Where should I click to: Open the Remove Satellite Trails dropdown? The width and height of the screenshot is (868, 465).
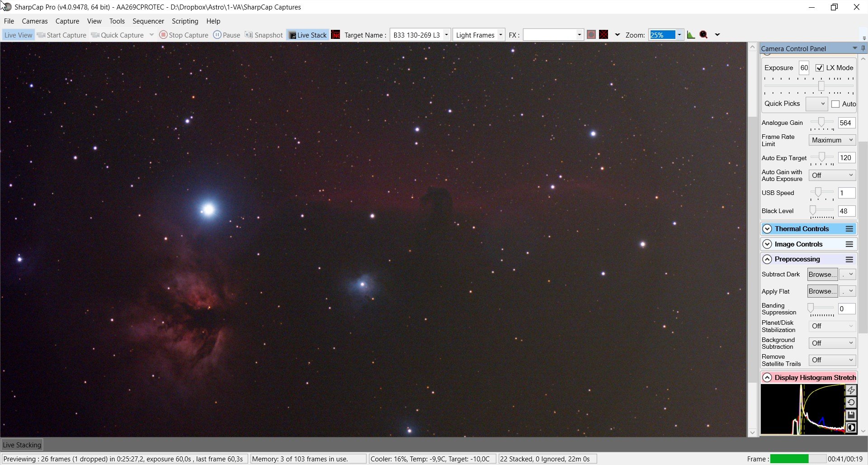(x=832, y=360)
